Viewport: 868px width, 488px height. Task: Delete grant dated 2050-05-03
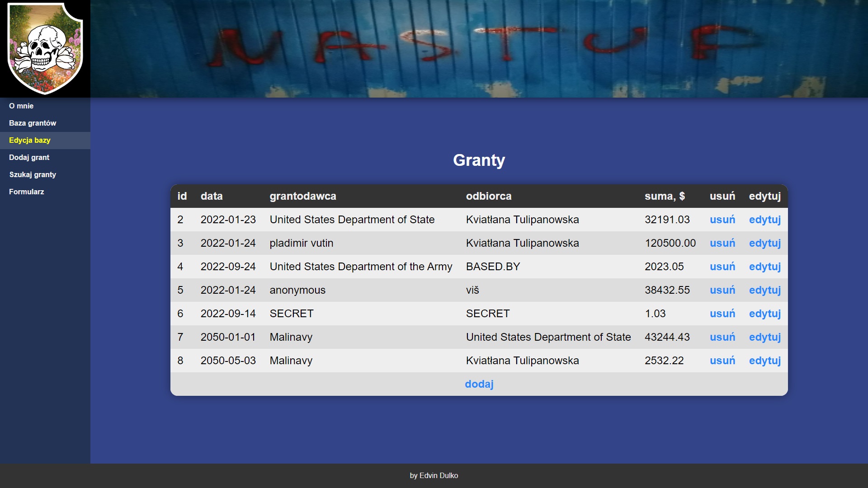click(722, 361)
